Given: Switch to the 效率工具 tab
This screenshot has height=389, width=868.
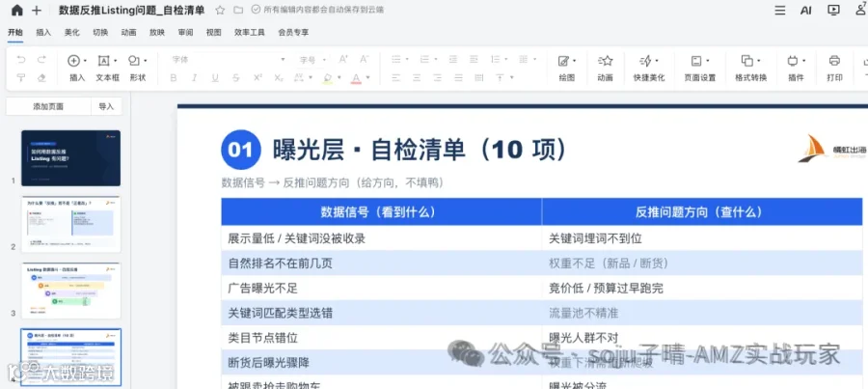Looking at the screenshot, I should pos(249,33).
